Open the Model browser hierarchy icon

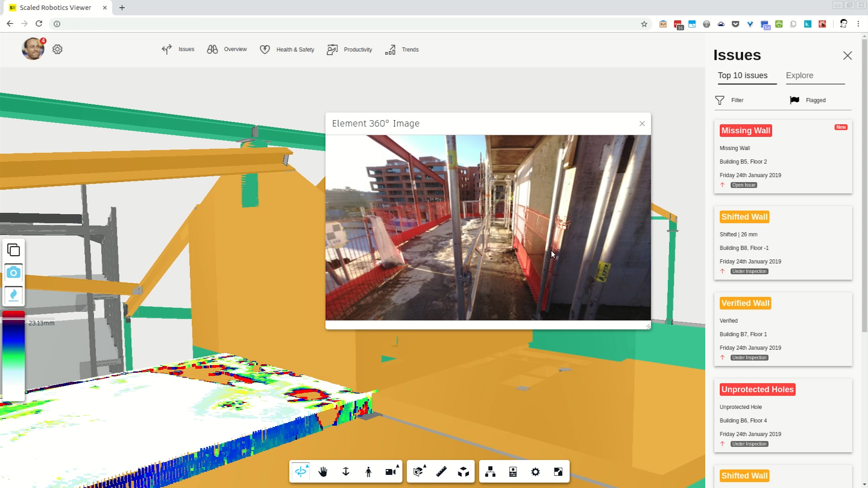tap(490, 472)
